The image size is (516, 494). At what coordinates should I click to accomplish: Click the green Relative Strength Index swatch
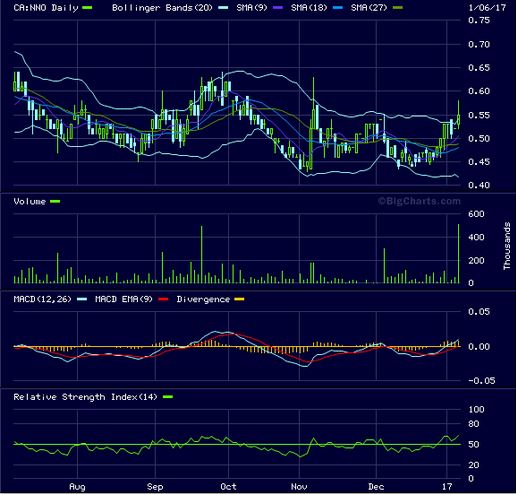click(x=168, y=397)
